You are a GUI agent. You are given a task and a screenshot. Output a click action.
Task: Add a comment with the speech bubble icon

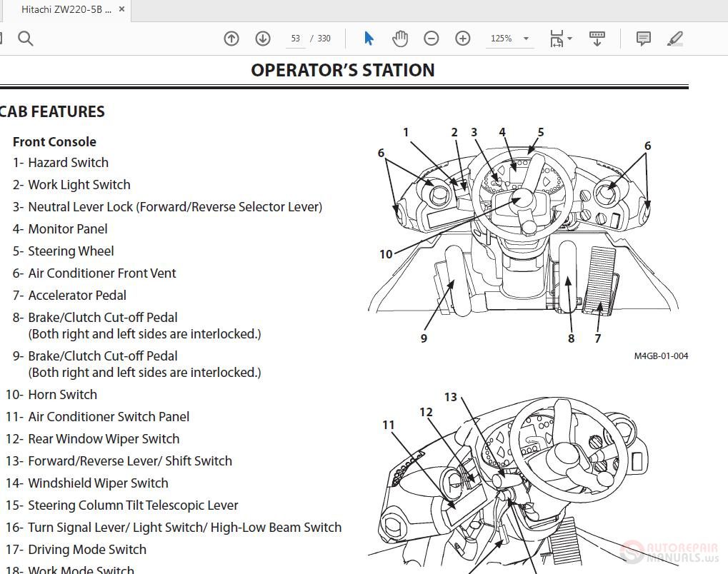pos(643,39)
